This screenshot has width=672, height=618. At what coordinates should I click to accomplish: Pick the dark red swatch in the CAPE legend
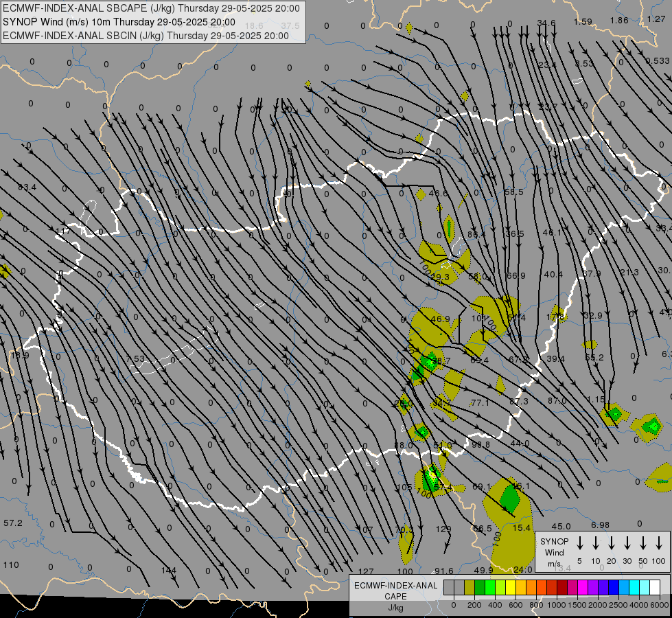click(562, 588)
